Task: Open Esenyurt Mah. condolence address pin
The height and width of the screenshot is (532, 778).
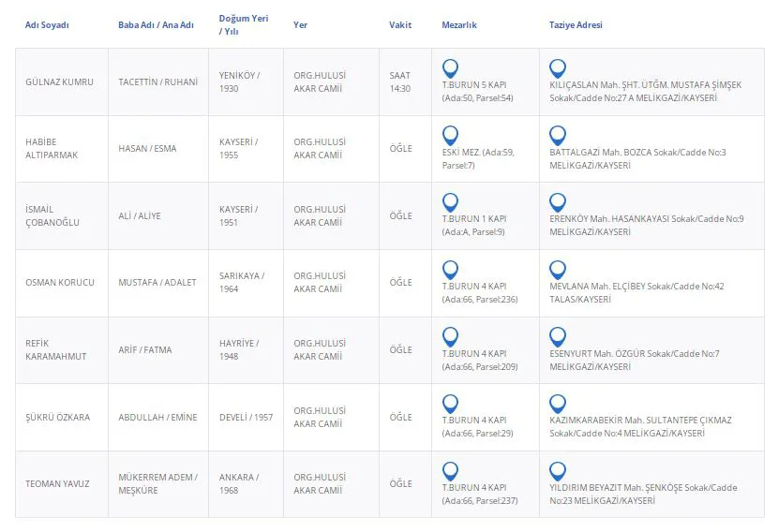Action: (558, 336)
